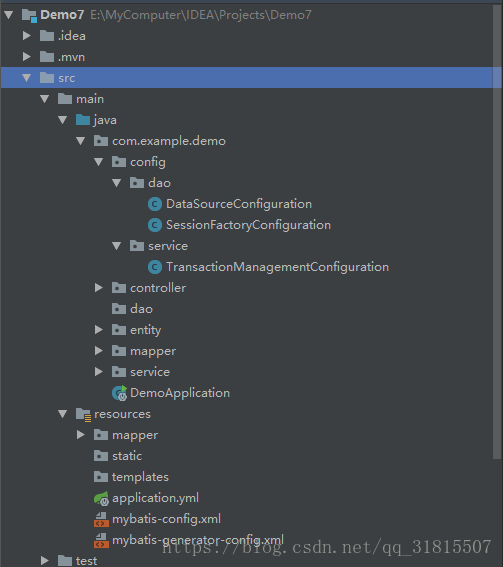The image size is (503, 567).
Task: Collapse the resources folder arrow
Action: pyautogui.click(x=63, y=414)
